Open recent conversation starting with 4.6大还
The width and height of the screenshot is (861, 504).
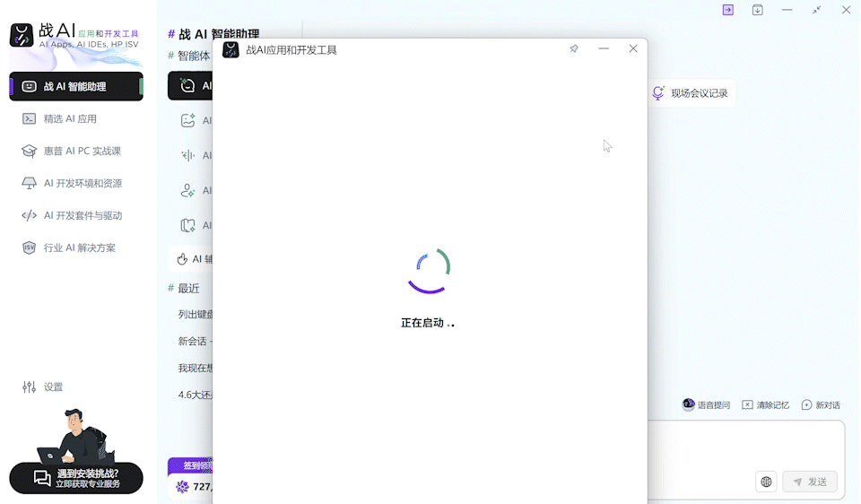tap(195, 395)
